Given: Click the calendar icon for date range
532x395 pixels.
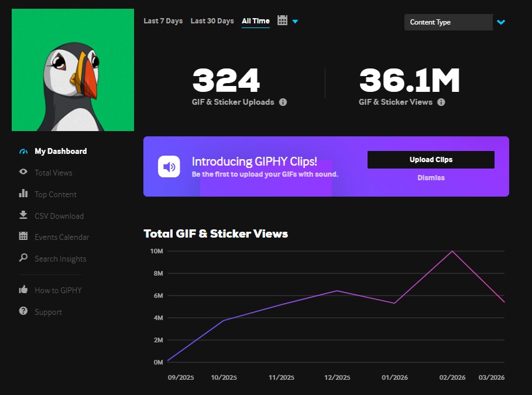Looking at the screenshot, I should 283,19.
